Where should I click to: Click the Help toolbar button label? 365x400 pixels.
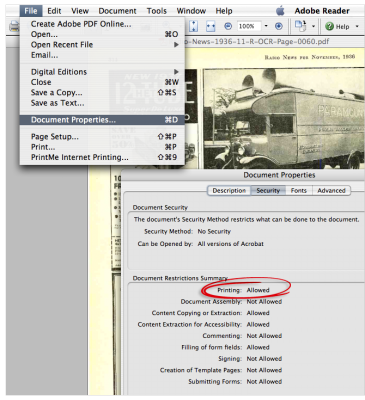342,26
